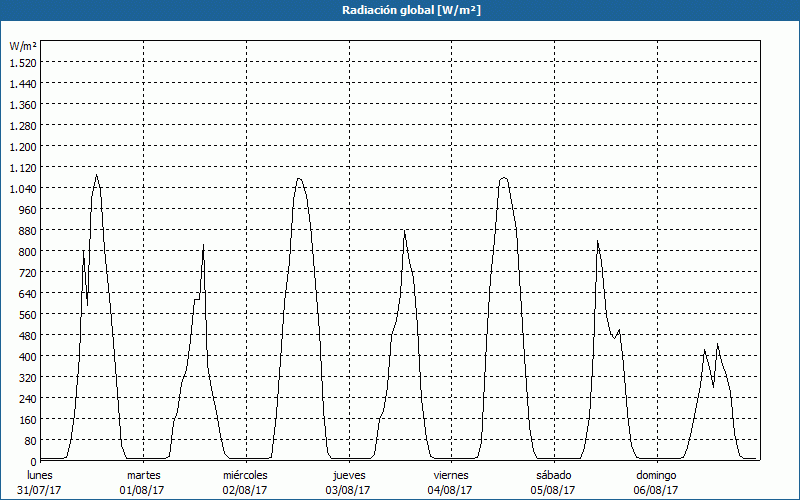
Task: Click the 'miércoles' day label
Action: click(x=245, y=475)
